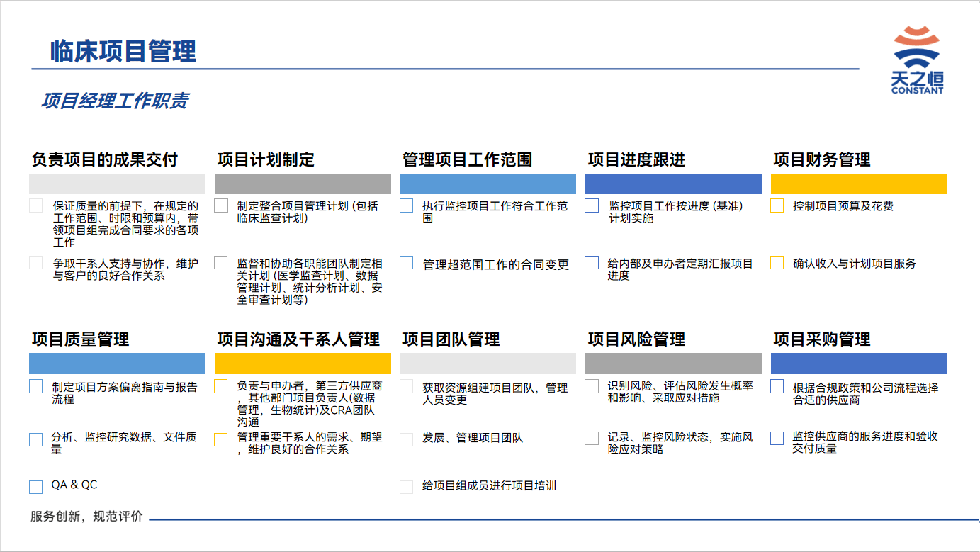The image size is (980, 552).
Task: Click heading 项目沟通及干系人管理
Action: 298,339
